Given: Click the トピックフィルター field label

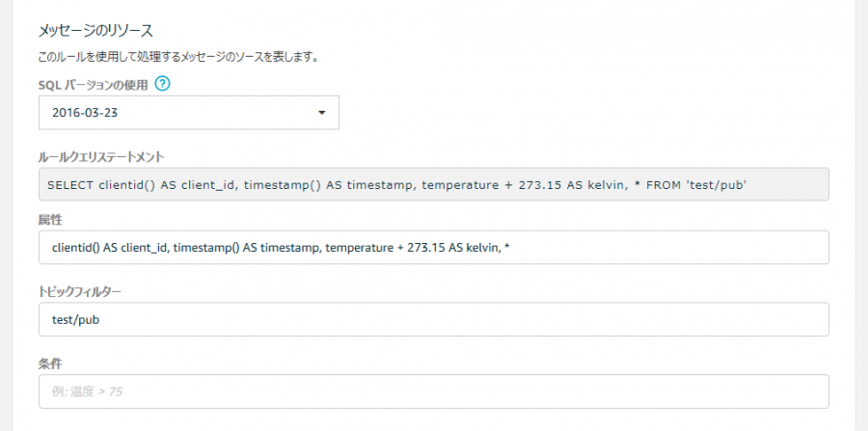Looking at the screenshot, I should tap(80, 291).
